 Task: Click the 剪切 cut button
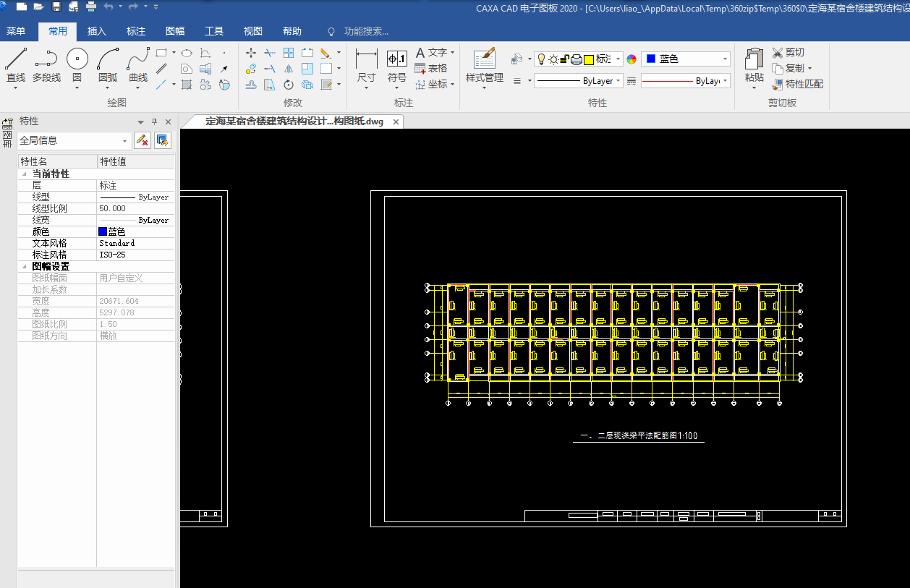[x=788, y=52]
